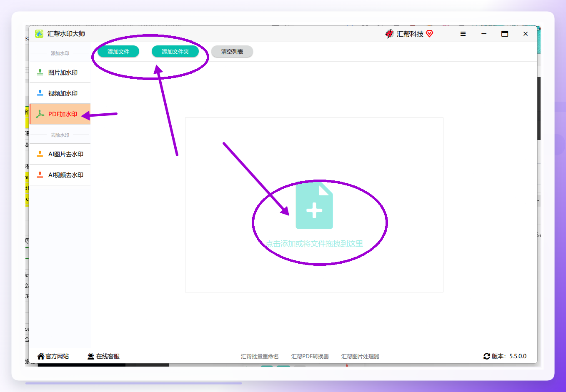
Task: Click the orange stamp icon for AI图片去水印
Action: (40, 154)
